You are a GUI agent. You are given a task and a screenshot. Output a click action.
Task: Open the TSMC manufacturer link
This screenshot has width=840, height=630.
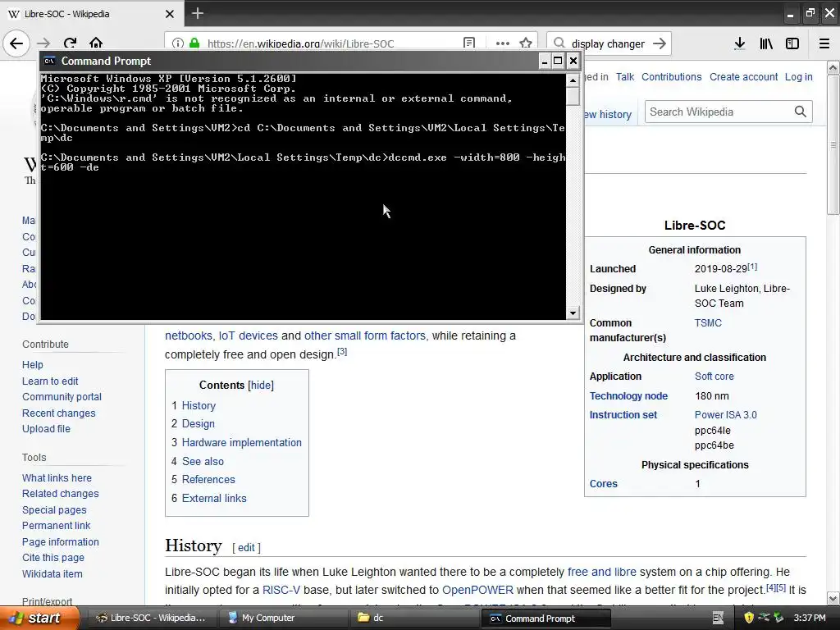(x=708, y=323)
